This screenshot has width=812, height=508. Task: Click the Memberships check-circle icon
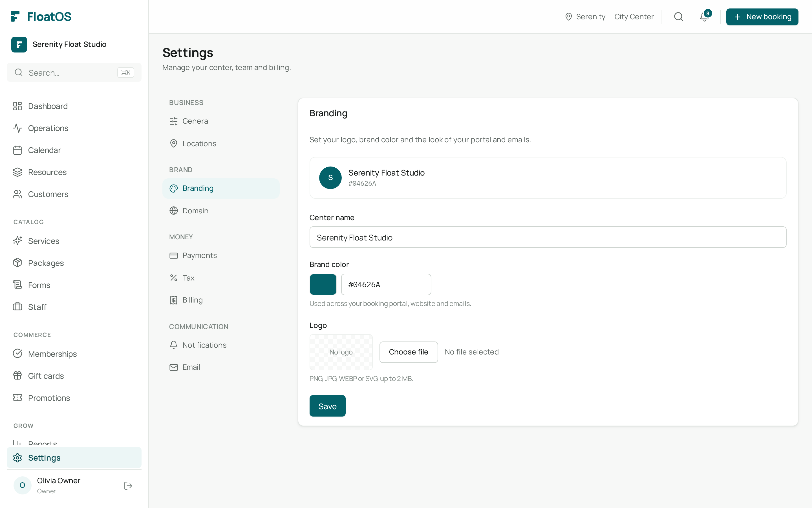tap(17, 354)
